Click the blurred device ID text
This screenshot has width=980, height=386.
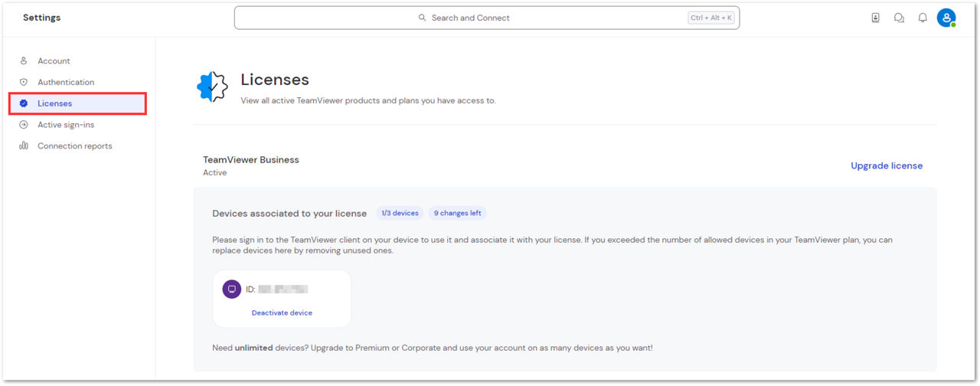(x=283, y=289)
